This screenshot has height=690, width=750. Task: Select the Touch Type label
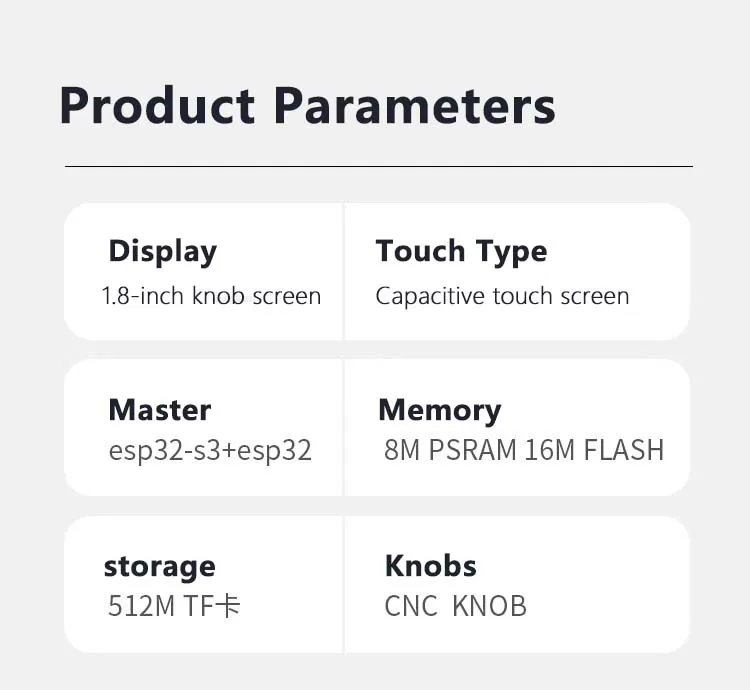(461, 251)
